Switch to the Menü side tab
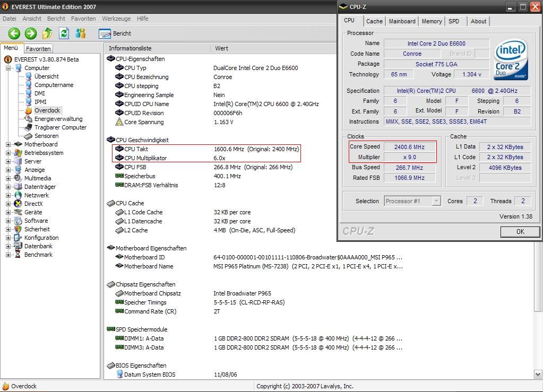The height and width of the screenshot is (392, 543). (x=11, y=48)
